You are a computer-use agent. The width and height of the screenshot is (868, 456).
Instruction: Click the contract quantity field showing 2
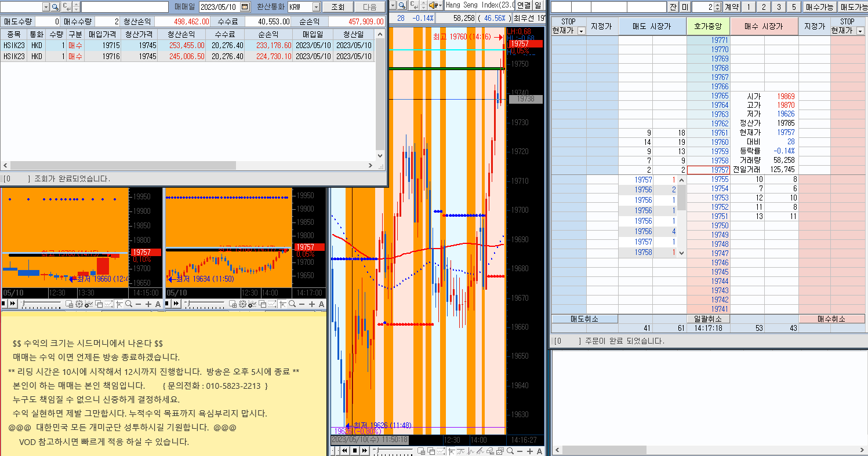(x=703, y=7)
